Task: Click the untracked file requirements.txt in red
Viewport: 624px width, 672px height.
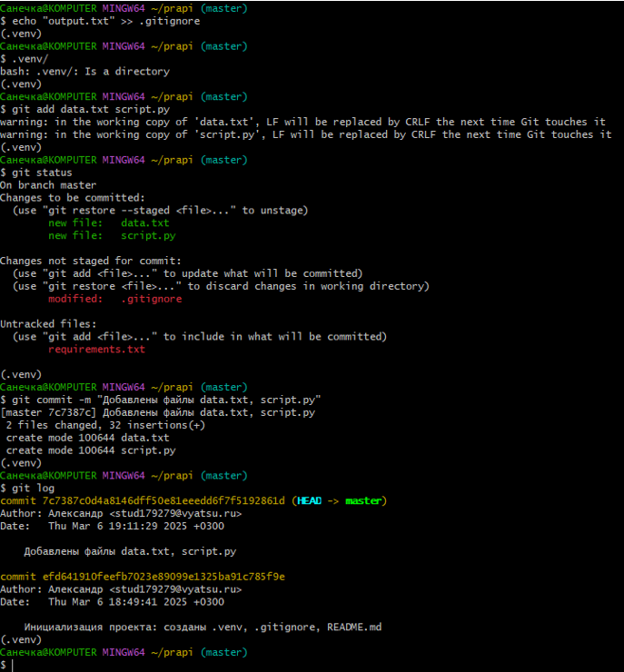Action: (x=96, y=349)
